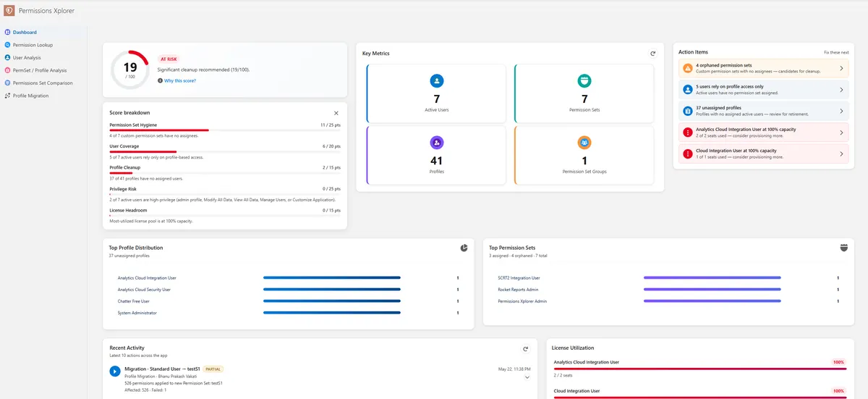Open PermSet / Profile Analysis
Image resolution: width=868 pixels, height=399 pixels.
(43, 70)
